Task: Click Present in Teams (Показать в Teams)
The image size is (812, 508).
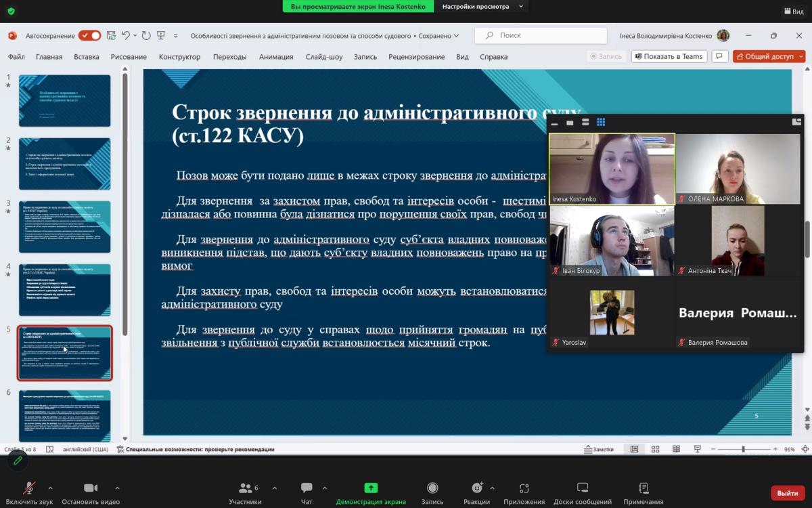Action: click(x=669, y=57)
